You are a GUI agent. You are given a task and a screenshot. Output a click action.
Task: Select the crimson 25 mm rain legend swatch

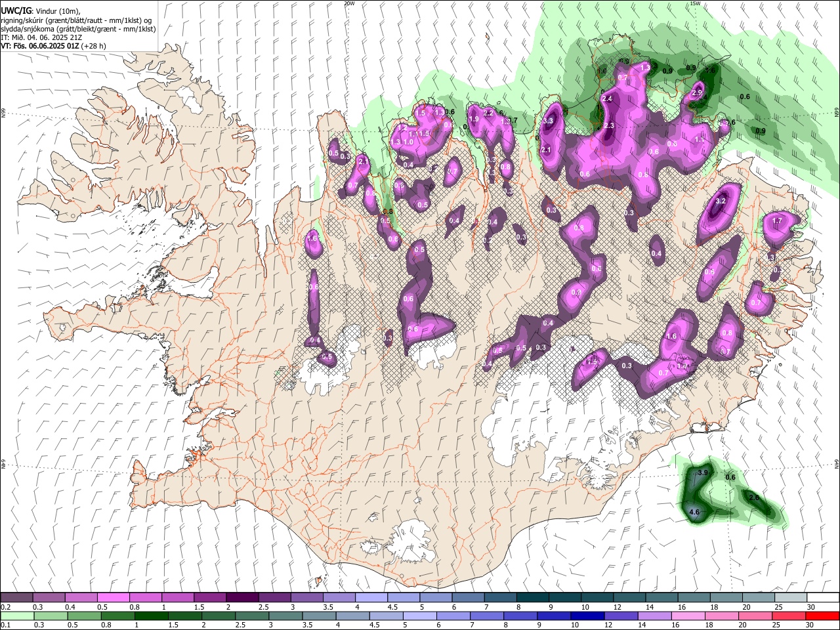(x=788, y=616)
